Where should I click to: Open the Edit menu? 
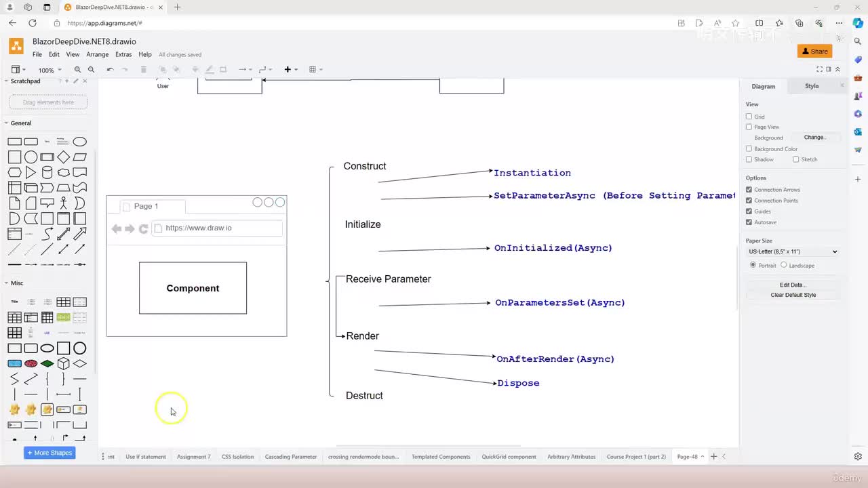tap(54, 55)
